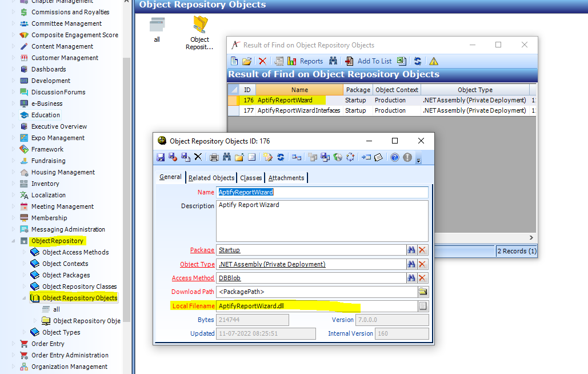Screen dimensions: 588x374
Task: Print the current record
Action: (214, 157)
